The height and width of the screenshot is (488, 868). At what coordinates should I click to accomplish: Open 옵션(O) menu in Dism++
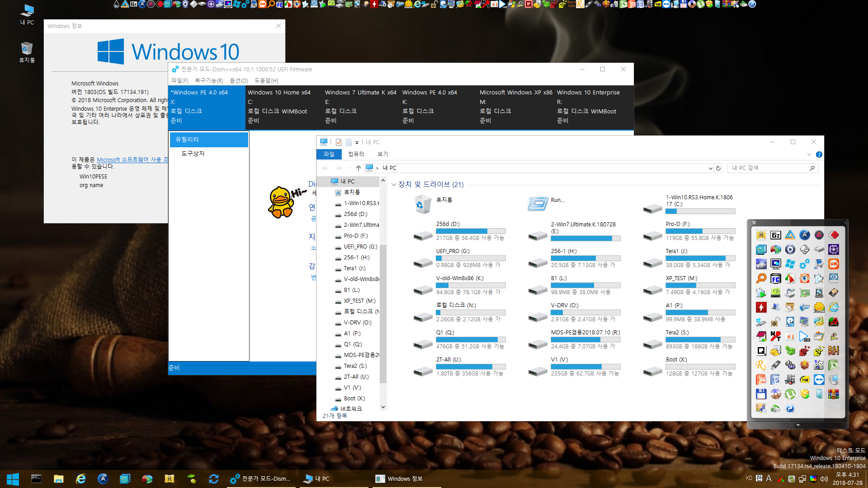coord(239,80)
